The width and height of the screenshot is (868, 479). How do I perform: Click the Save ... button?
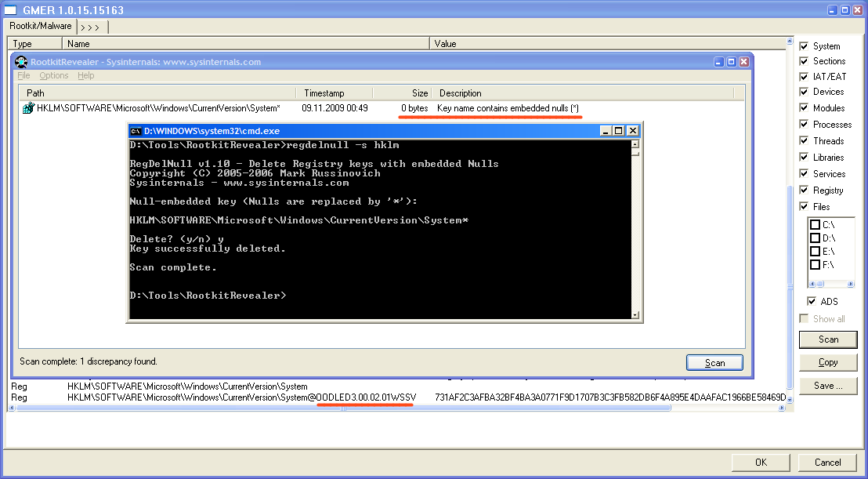[828, 386]
